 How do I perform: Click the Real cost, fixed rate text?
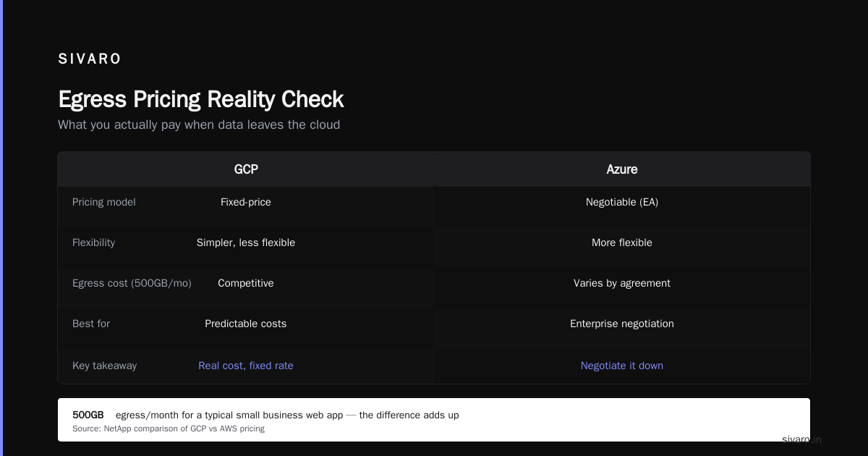point(246,366)
